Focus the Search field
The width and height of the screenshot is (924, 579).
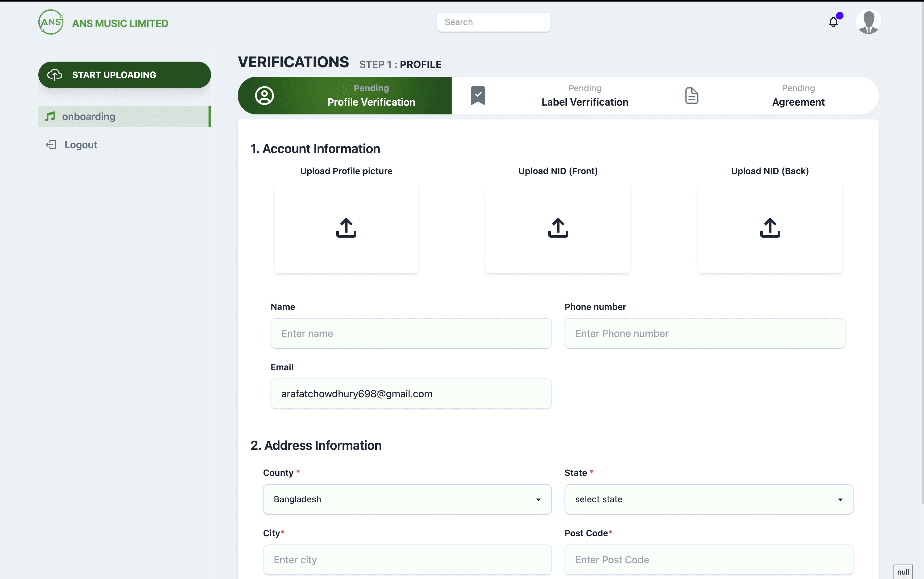[x=493, y=22]
